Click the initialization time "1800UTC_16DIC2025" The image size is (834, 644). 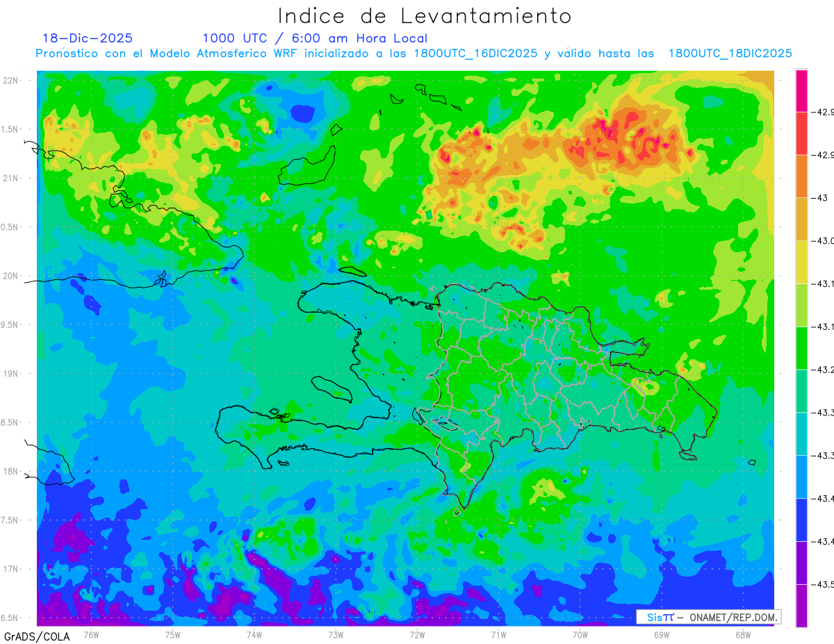coord(475,53)
